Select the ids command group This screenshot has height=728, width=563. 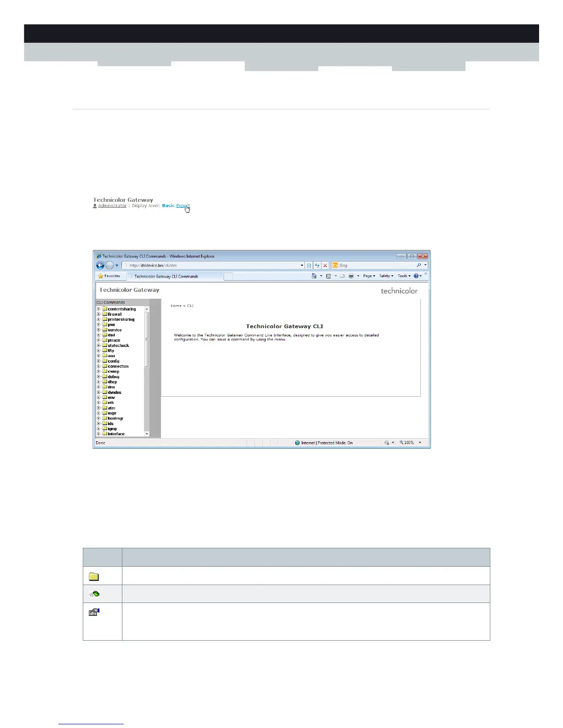[110, 424]
